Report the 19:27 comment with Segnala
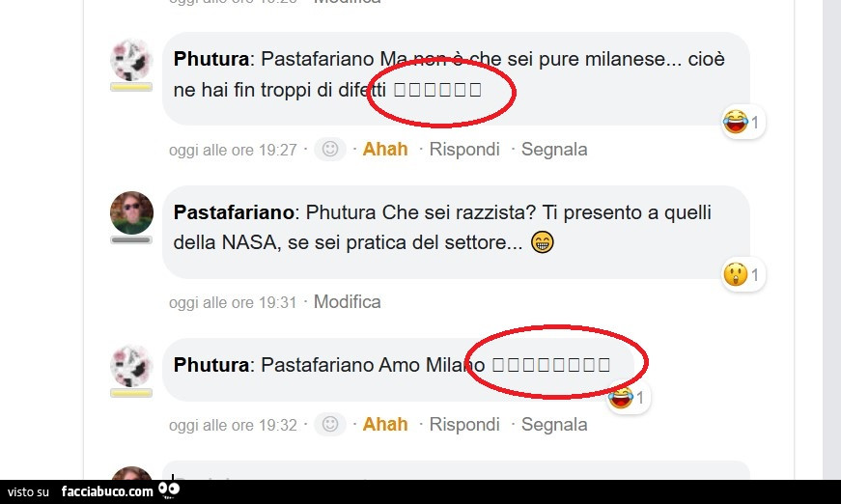The height and width of the screenshot is (504, 841). click(x=554, y=149)
